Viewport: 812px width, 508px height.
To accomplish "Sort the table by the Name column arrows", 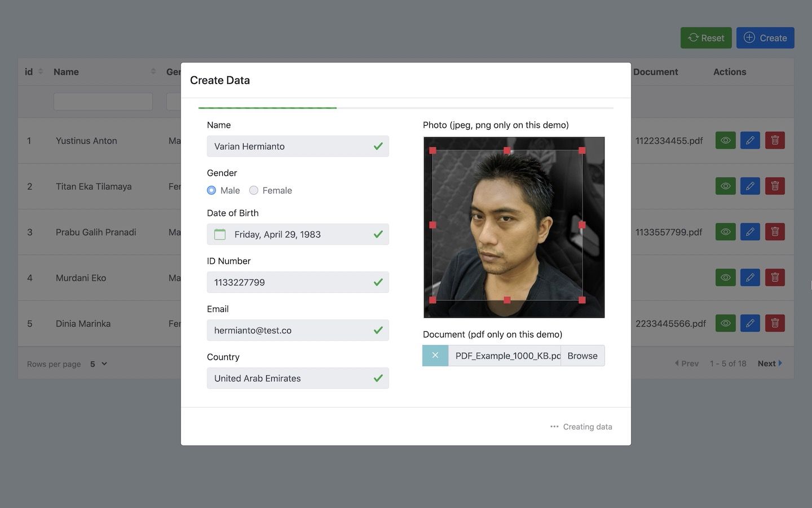I will tap(153, 72).
